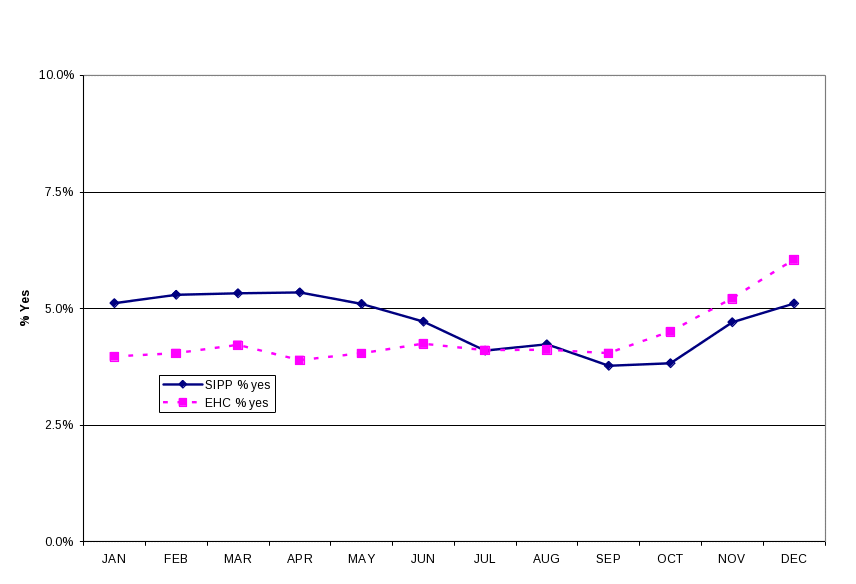856x584 pixels.
Task: Select the SIPP data point for FEB
Action: point(176,295)
